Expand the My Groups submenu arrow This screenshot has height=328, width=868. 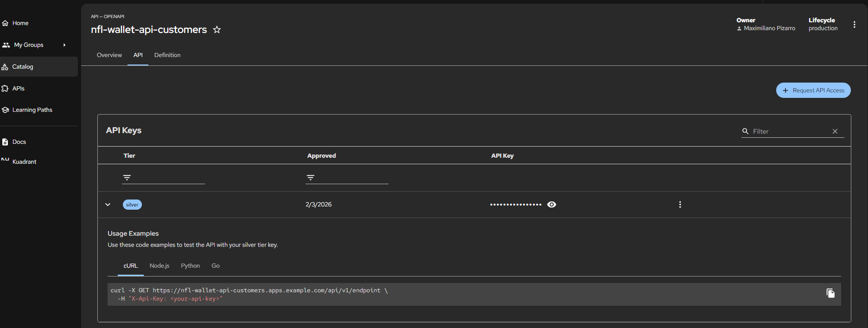click(x=64, y=45)
